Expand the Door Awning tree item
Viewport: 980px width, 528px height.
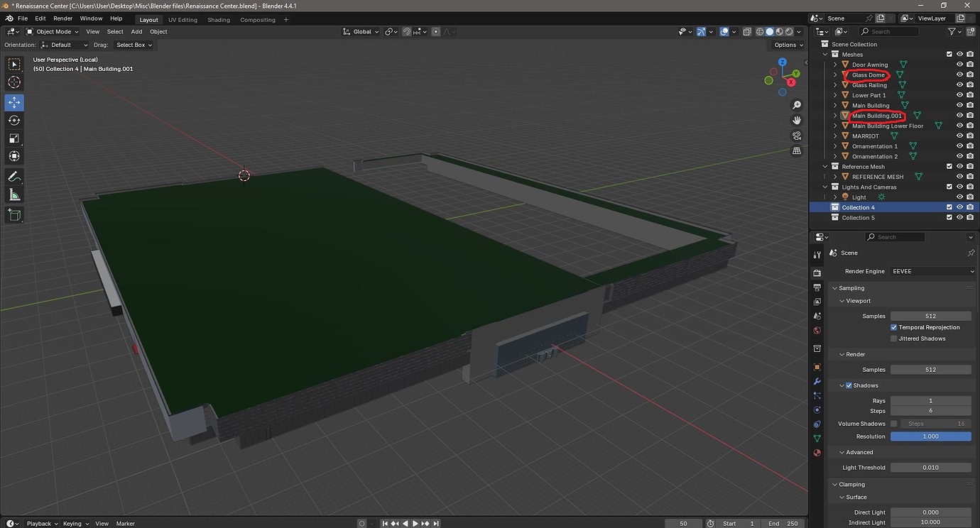(835, 65)
